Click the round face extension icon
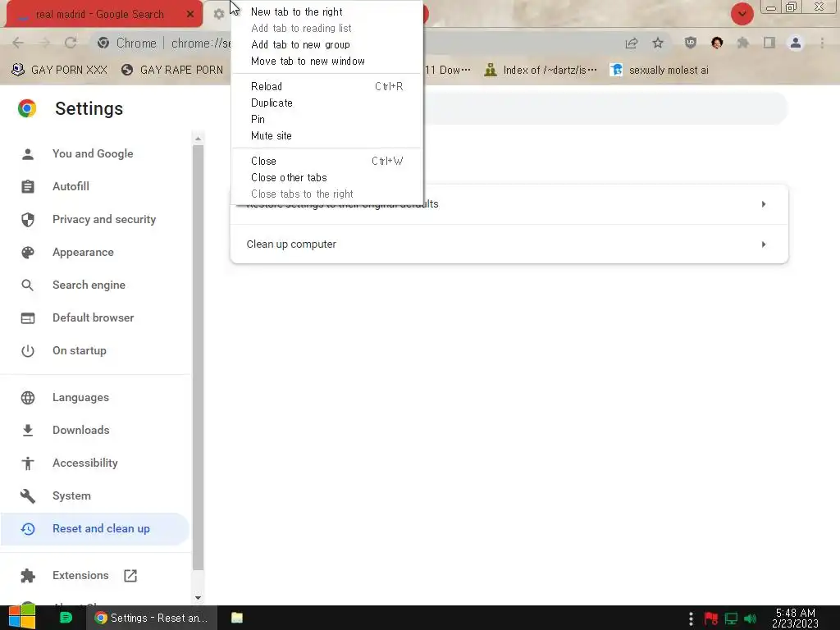Viewport: 840px width, 630px height. pos(717,43)
